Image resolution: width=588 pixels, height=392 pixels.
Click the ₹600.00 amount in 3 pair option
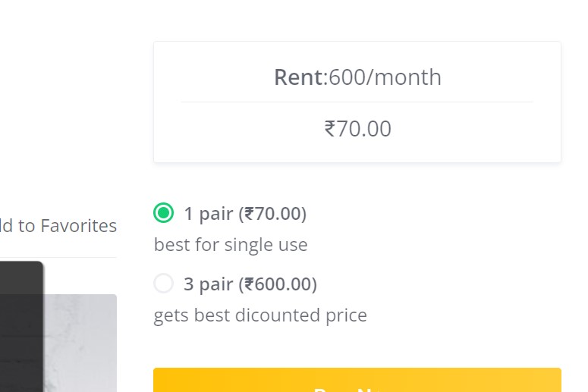[x=278, y=284]
